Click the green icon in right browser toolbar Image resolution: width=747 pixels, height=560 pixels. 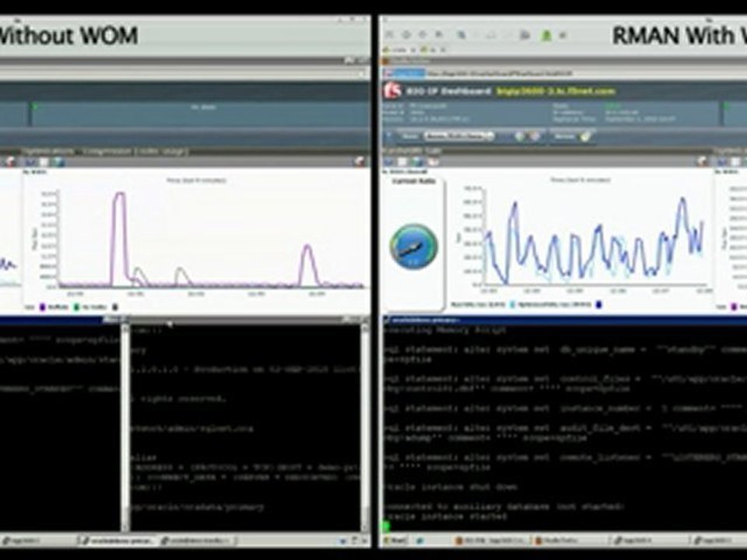[x=546, y=35]
